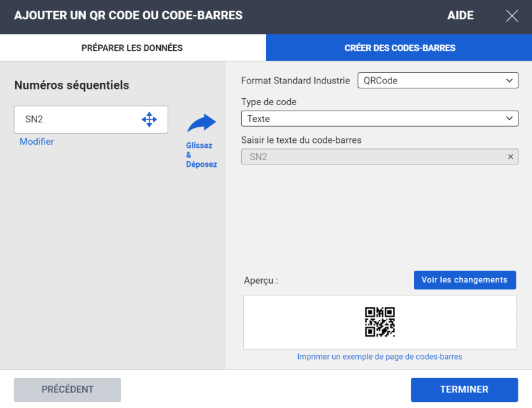Click the blue curved arrow icon
532x408 pixels.
click(202, 123)
